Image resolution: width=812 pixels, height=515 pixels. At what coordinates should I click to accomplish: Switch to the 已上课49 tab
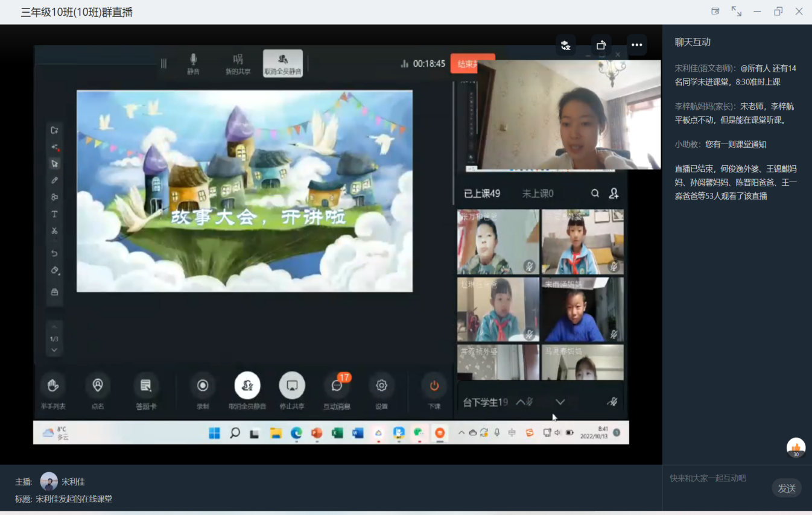(481, 194)
